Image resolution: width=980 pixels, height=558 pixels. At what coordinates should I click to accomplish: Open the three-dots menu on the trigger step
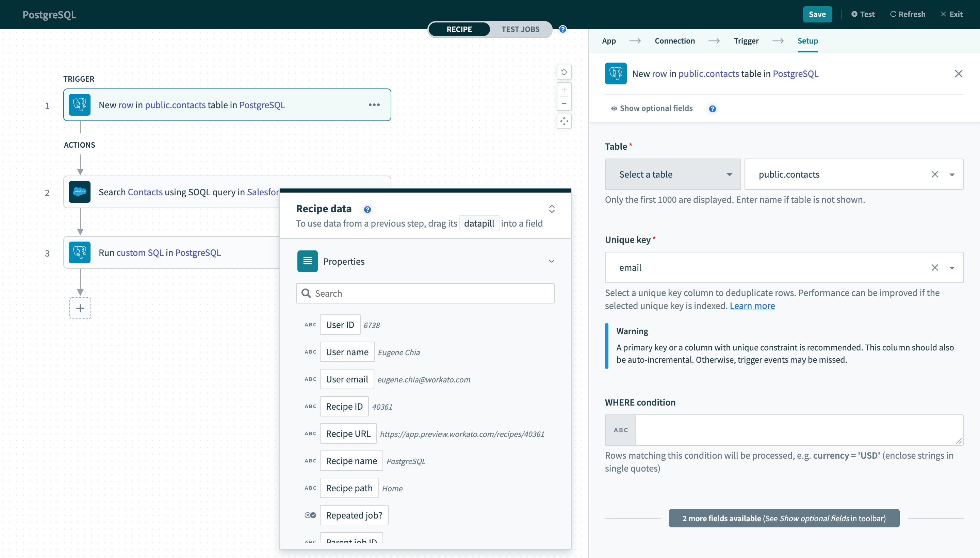click(x=374, y=105)
